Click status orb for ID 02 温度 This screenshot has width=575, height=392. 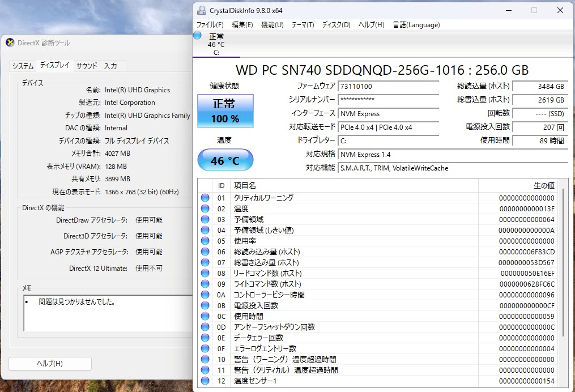tap(205, 208)
